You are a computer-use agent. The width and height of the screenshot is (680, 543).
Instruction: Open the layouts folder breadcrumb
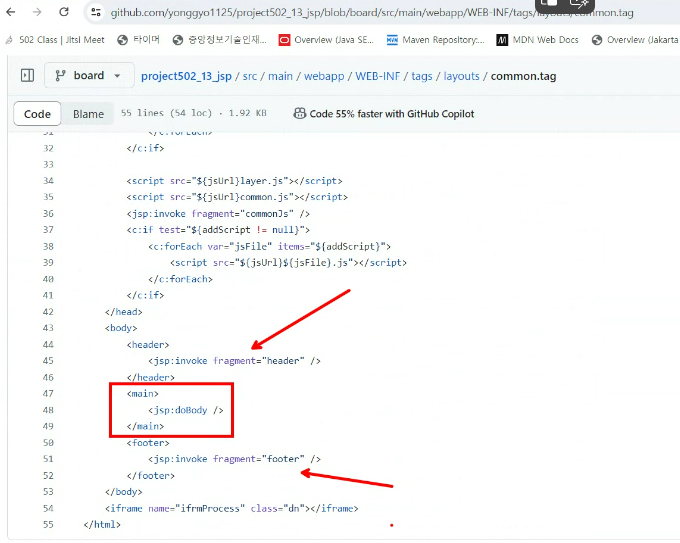(461, 76)
